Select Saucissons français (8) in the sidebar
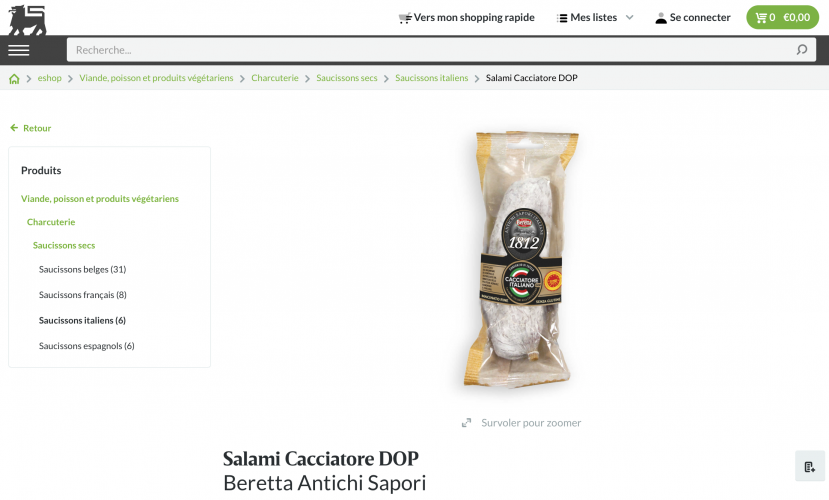This screenshot has width=829, height=500. click(82, 294)
